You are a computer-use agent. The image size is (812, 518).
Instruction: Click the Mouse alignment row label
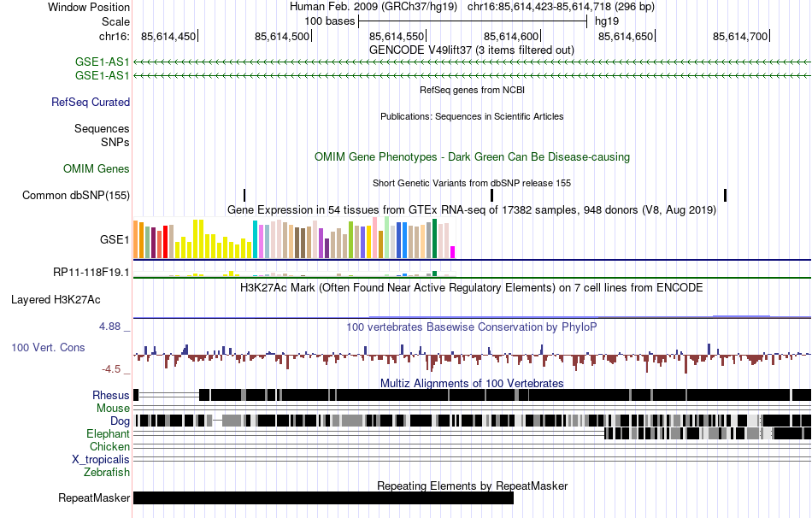tap(113, 409)
